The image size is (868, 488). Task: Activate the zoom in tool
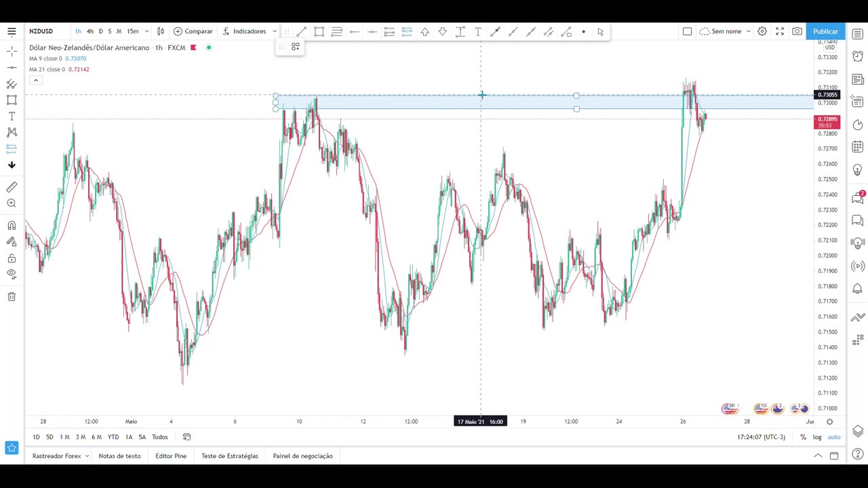pos(12,203)
